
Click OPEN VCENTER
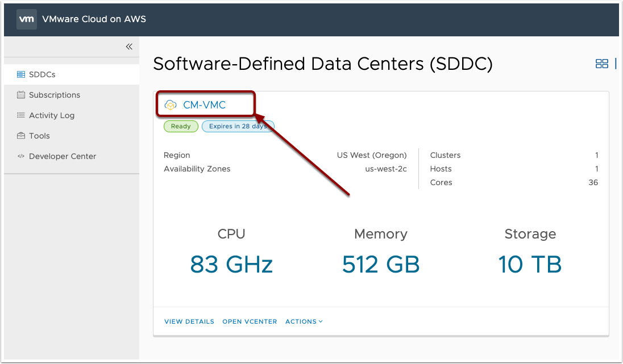coord(250,321)
